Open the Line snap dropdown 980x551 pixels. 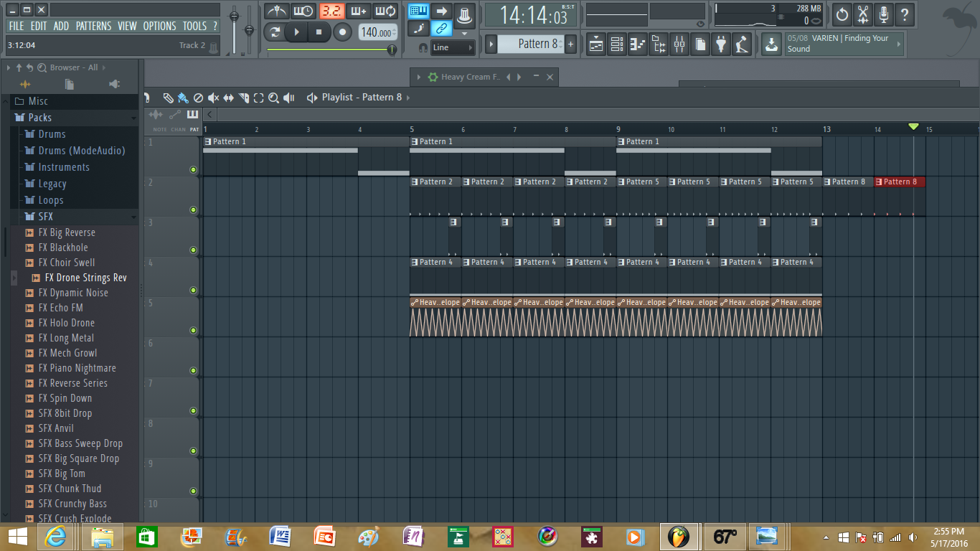[x=453, y=47]
